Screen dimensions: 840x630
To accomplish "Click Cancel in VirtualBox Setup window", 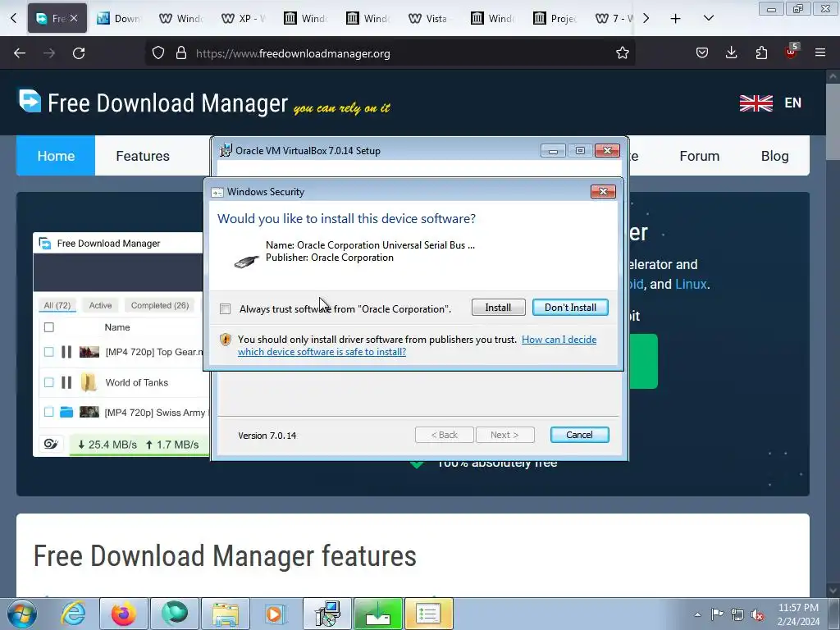I will [580, 435].
